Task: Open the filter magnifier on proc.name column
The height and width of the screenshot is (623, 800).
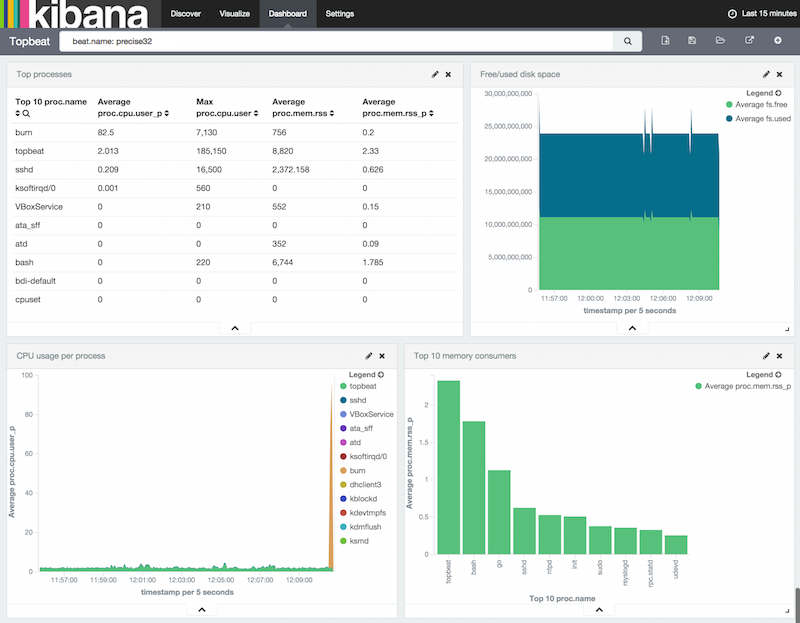Action: [x=25, y=112]
